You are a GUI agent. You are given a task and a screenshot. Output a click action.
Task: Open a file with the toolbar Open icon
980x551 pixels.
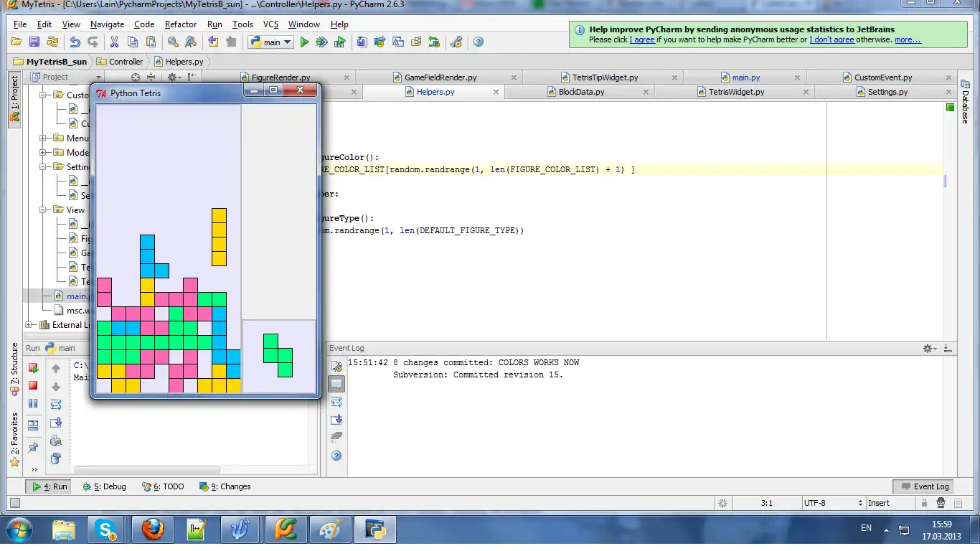click(16, 42)
